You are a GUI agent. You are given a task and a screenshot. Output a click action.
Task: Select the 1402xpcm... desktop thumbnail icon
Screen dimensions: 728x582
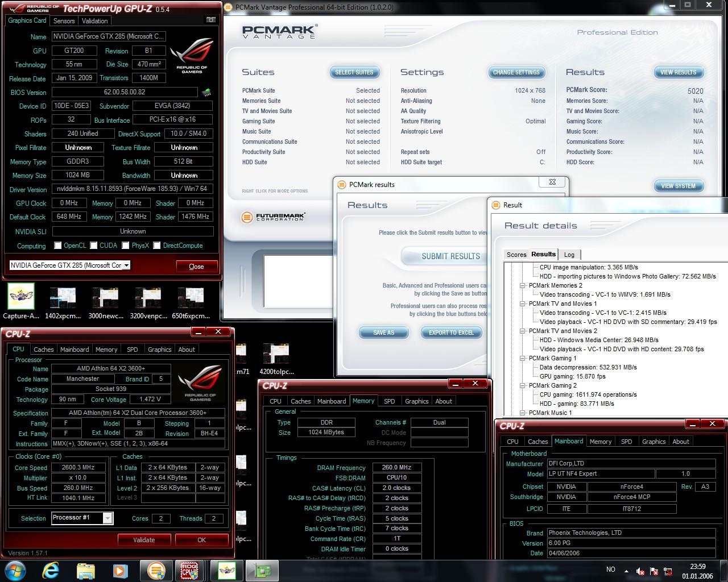coord(63,302)
